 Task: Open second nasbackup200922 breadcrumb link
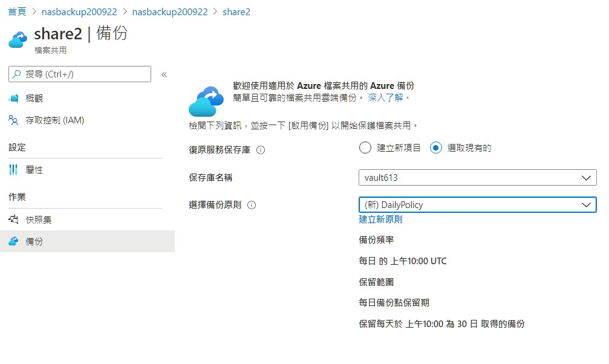click(170, 12)
